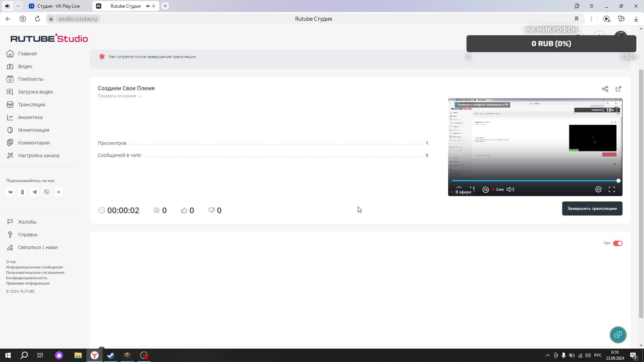Open Связаться с нами

pyautogui.click(x=38, y=247)
